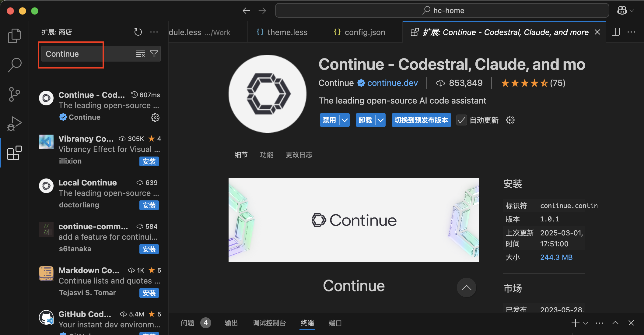The width and height of the screenshot is (644, 335).
Task: Open the 终端 terminal panel tab
Action: [x=307, y=323]
